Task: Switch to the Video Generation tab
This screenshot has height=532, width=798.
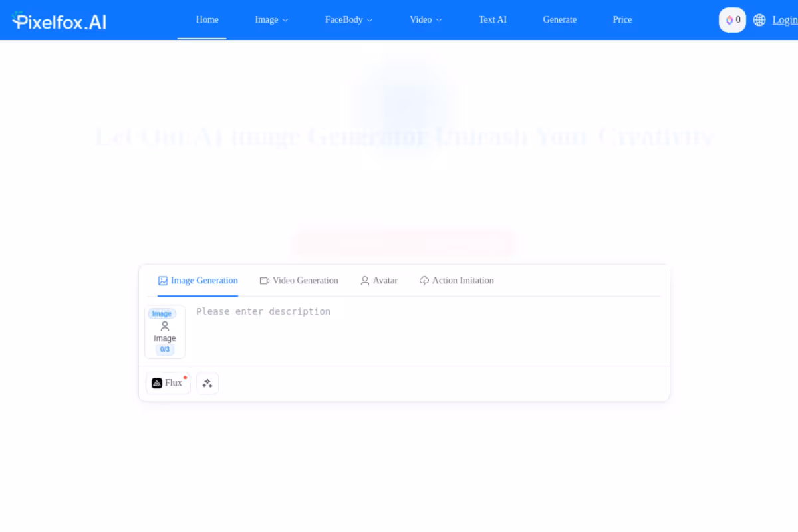Action: click(299, 281)
